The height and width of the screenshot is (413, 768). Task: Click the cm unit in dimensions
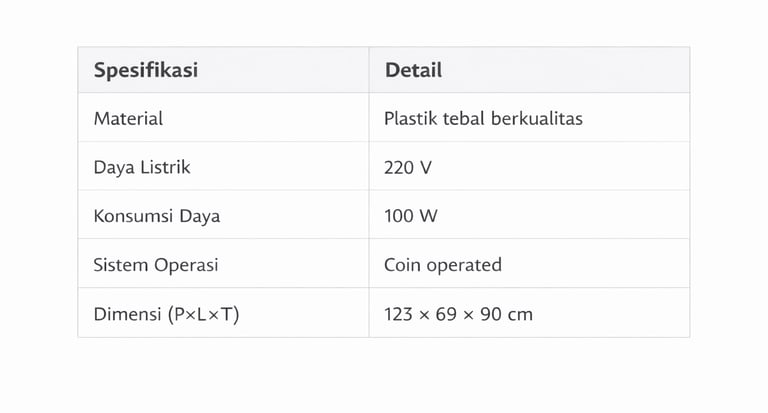pos(520,314)
